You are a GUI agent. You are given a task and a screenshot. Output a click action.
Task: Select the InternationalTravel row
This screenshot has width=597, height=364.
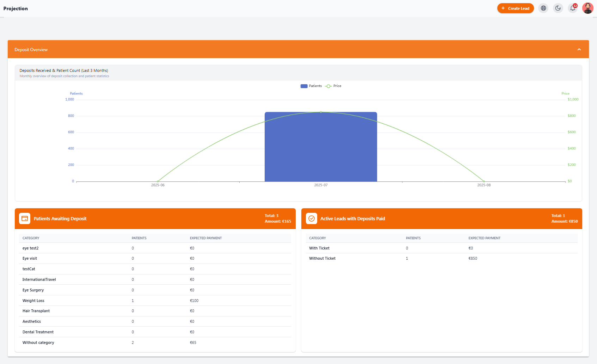155,279
